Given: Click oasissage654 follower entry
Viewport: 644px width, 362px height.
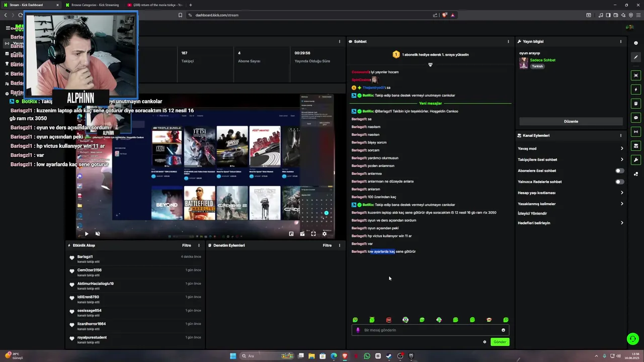Looking at the screenshot, I should 90,311.
